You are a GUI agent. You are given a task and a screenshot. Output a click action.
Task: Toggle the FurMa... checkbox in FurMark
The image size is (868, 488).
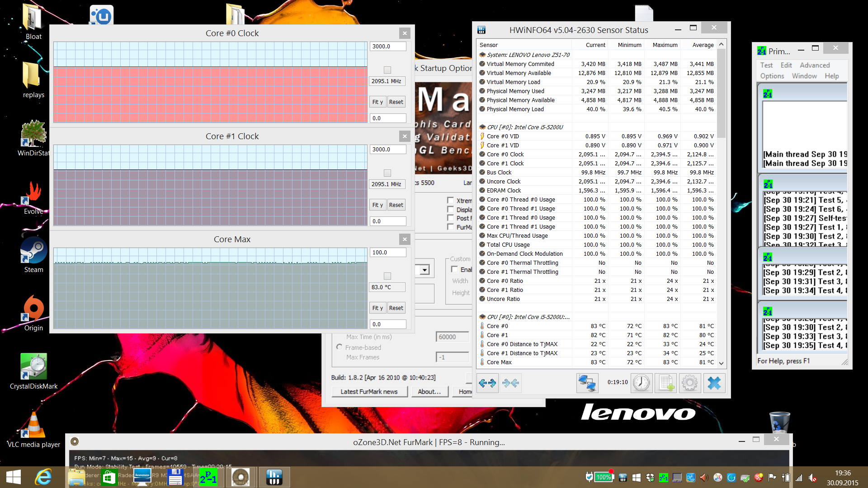450,227
